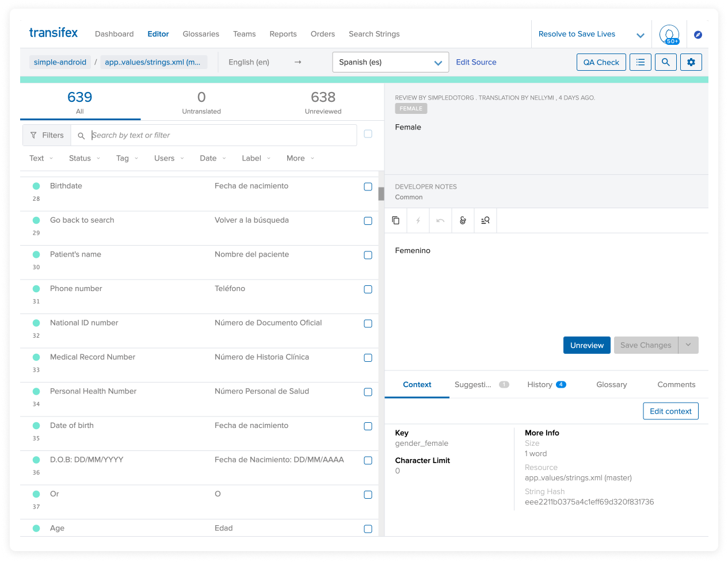Click the concordance search icon in the translation toolbar
The width and height of the screenshot is (728, 562).
[x=485, y=220]
